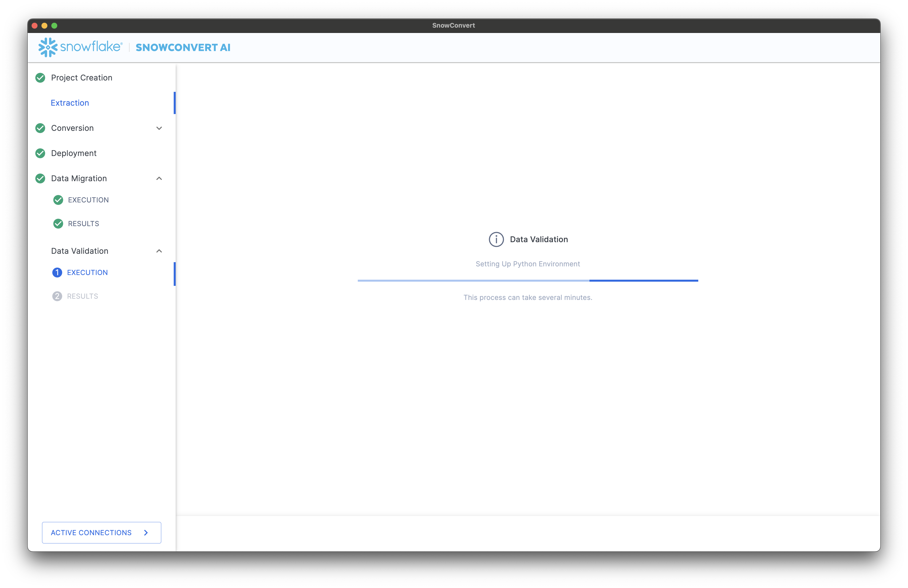Click step 1 badge for validation Execution

click(x=57, y=273)
